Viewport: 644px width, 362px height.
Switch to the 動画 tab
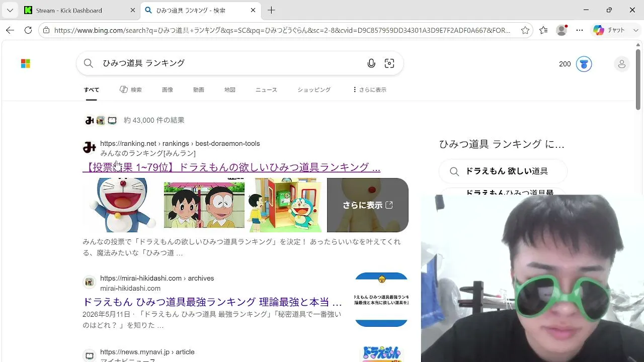coord(199,90)
